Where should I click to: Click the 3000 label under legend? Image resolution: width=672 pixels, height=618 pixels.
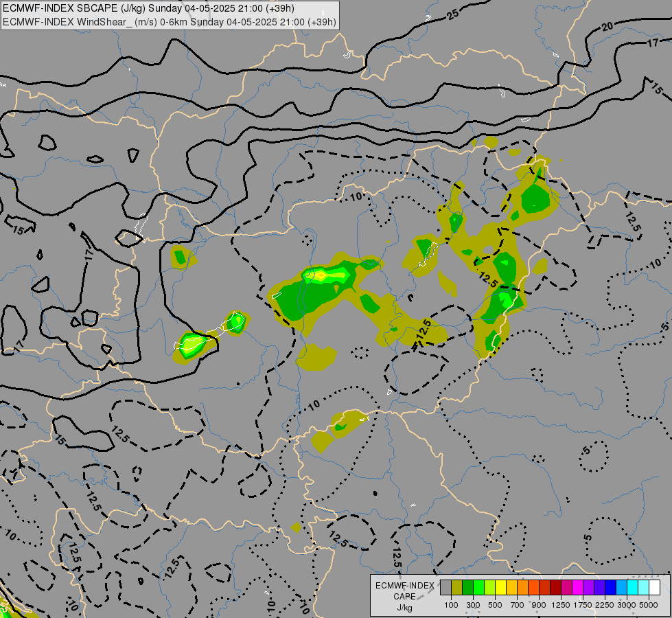tap(627, 605)
